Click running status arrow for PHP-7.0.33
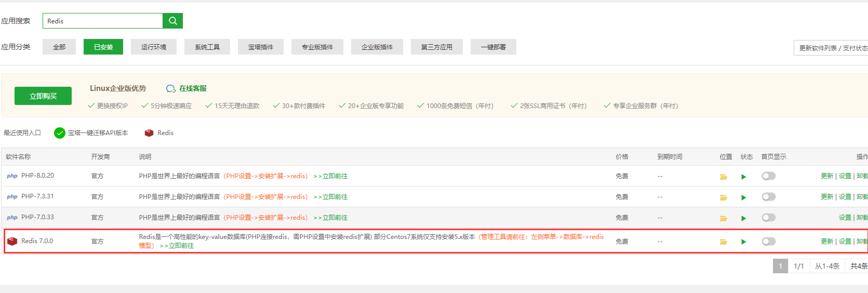Viewport: 868px width, 293px height. point(743,218)
